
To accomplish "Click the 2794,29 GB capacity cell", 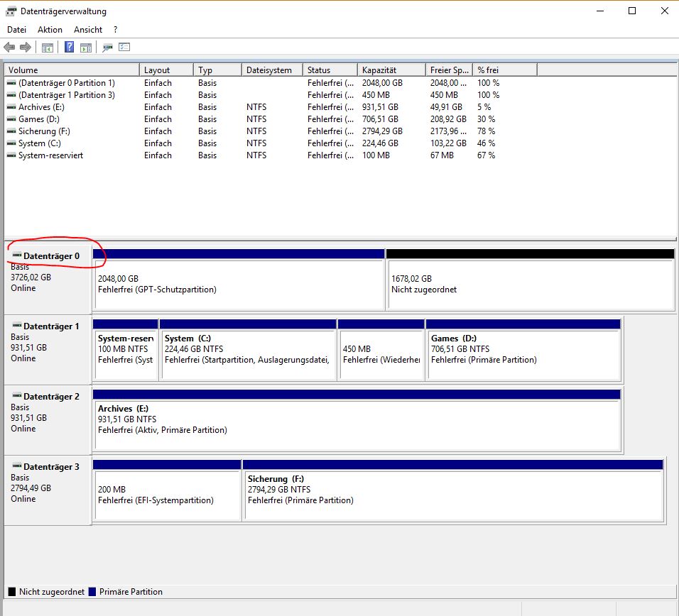I will click(x=382, y=131).
